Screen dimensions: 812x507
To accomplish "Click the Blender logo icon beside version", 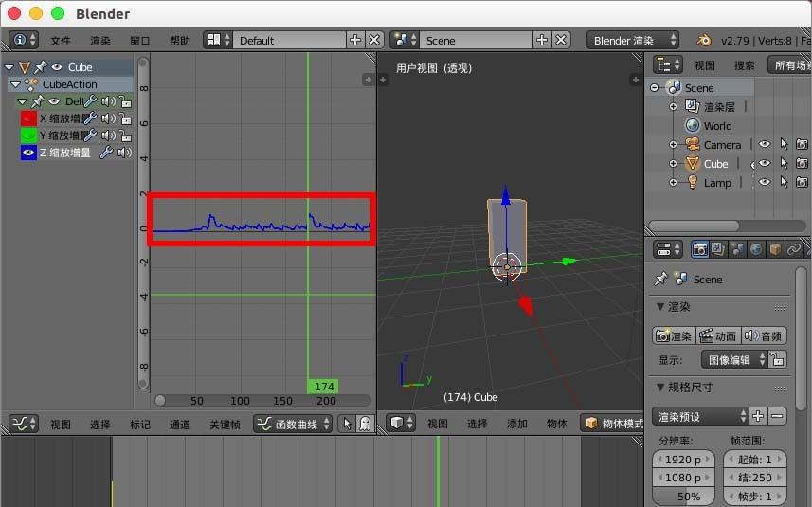I will 704,40.
